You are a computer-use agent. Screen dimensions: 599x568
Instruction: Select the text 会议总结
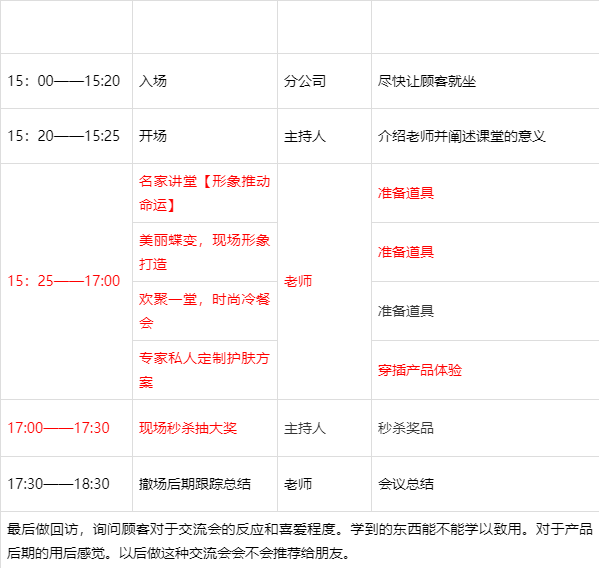[x=406, y=484]
